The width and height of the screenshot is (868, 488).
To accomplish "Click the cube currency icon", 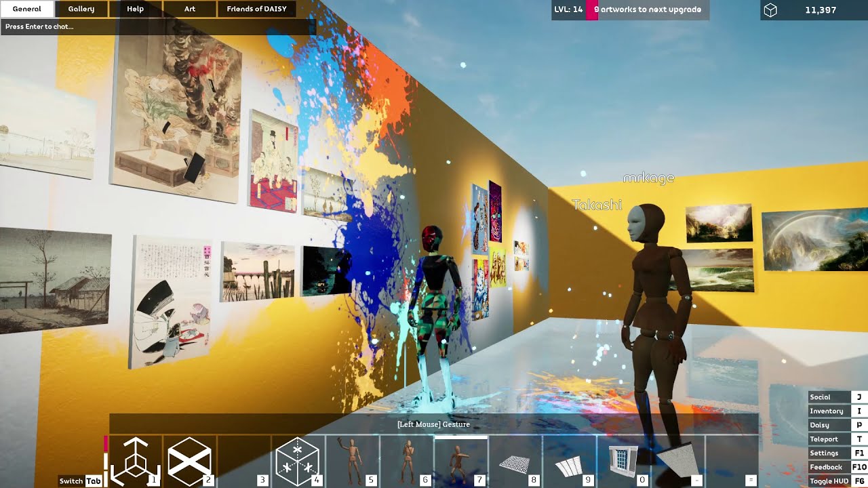I will coord(770,10).
